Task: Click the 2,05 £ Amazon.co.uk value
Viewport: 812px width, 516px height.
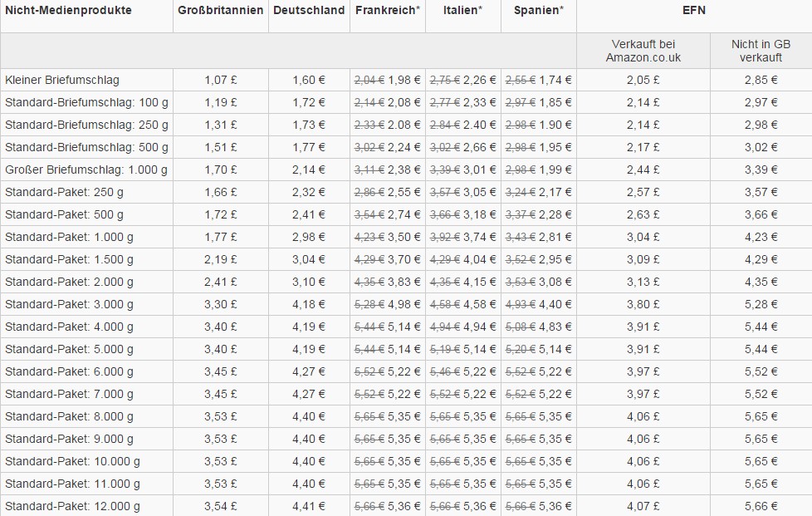Action: click(643, 81)
